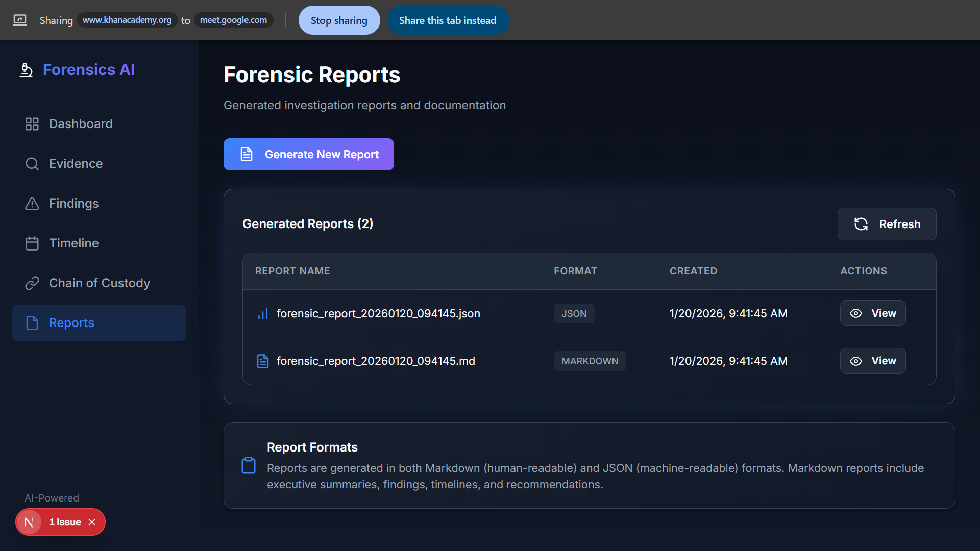The height and width of the screenshot is (551, 980).
Task: Click Generate New Report
Action: (308, 154)
